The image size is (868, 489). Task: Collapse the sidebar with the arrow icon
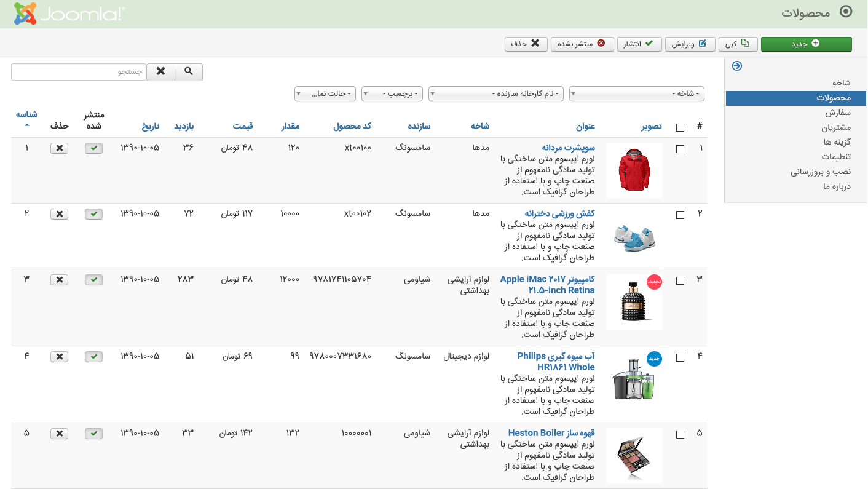[737, 66]
